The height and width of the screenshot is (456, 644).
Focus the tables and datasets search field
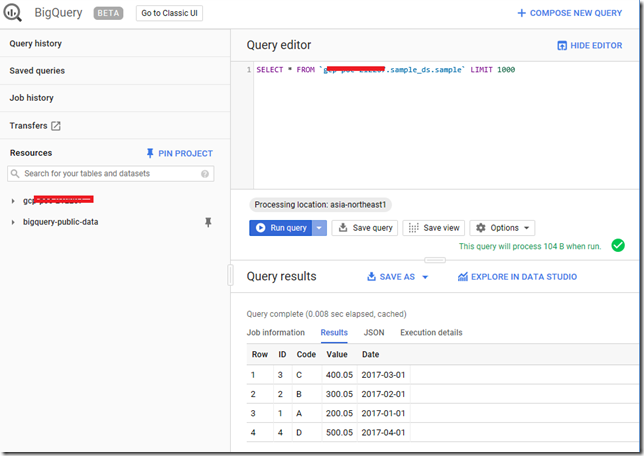110,174
